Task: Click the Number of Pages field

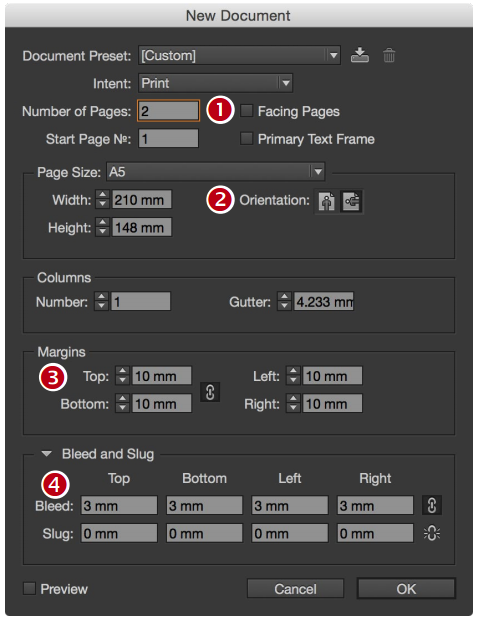Action: point(168,111)
